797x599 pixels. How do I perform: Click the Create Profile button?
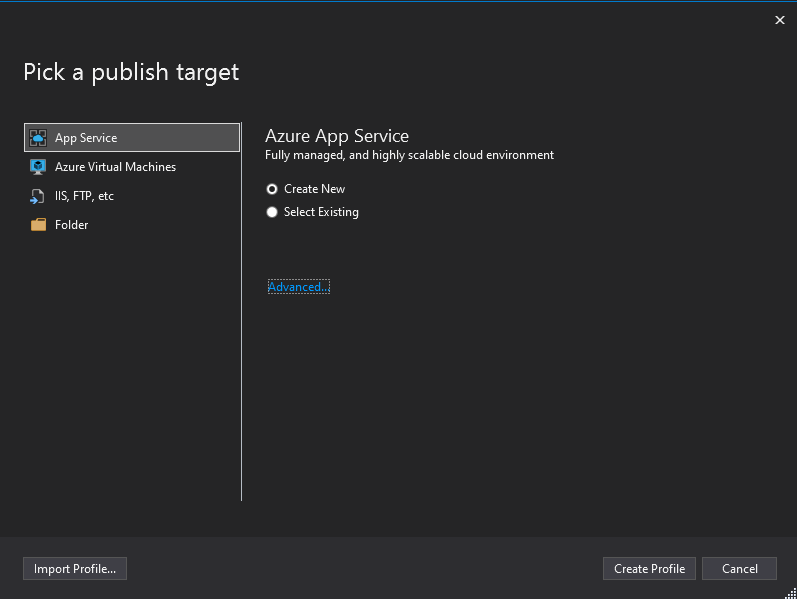649,569
